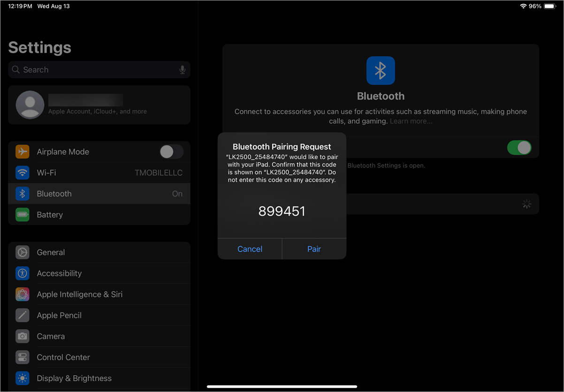Tap the Control Center icon
564x392 pixels.
(23, 357)
